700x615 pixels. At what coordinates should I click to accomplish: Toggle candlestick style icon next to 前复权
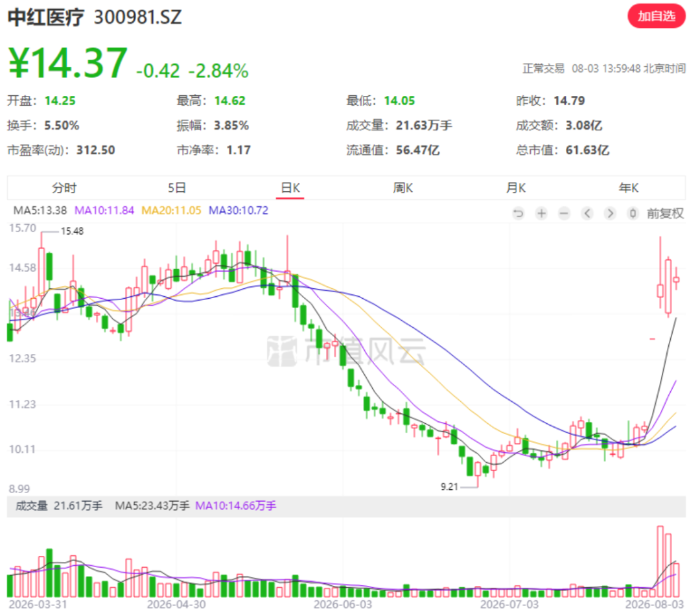(x=633, y=213)
